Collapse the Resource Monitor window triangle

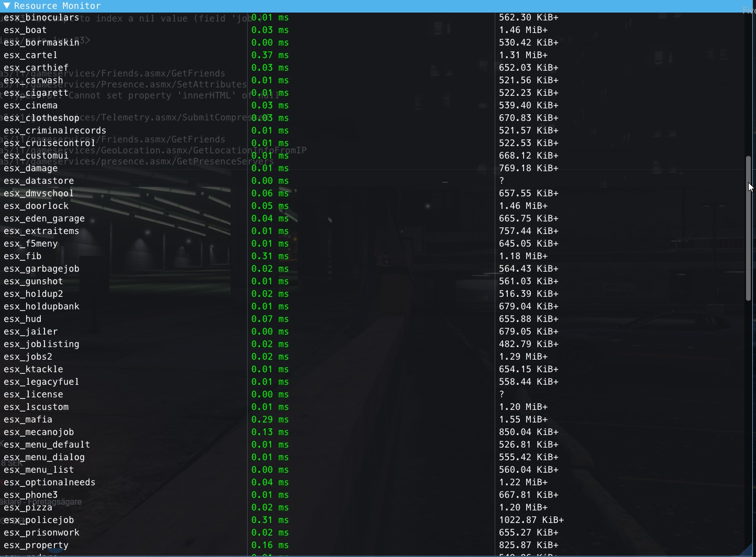7,6
